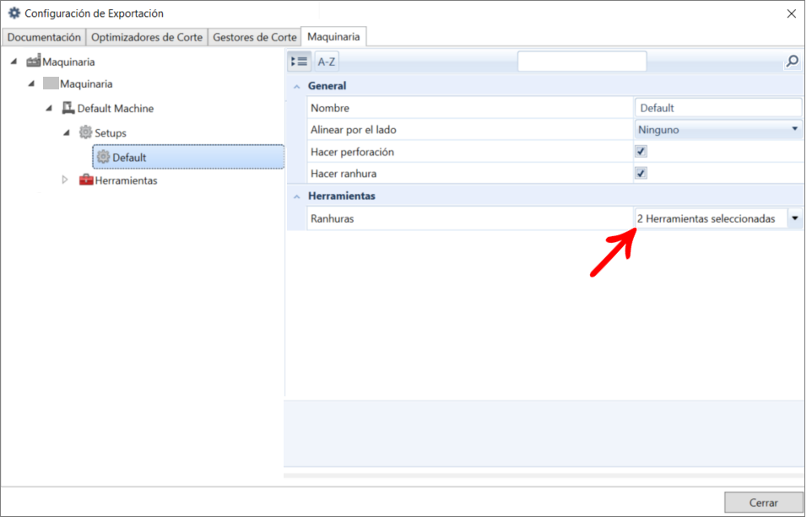
Task: Click the gray square icon of child Maquinaria
Action: click(x=51, y=83)
